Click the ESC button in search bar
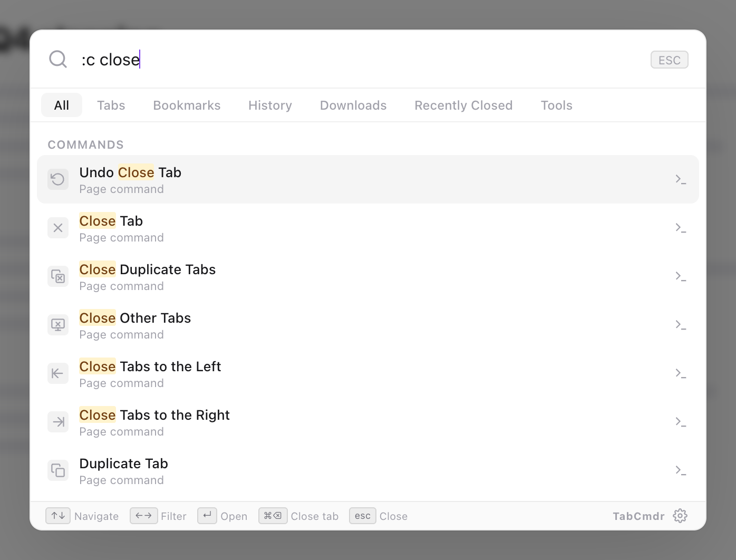The height and width of the screenshot is (560, 736). (x=670, y=60)
